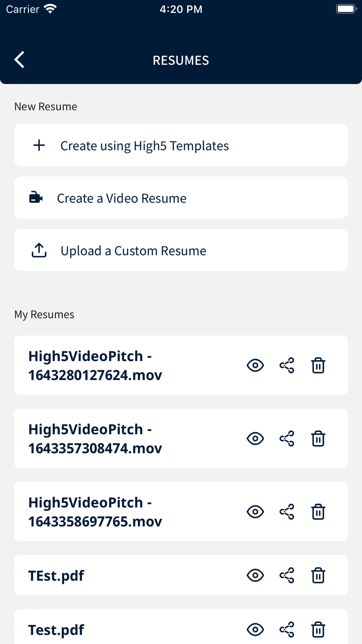The image size is (362, 644).
Task: Delete the 1643357308474.mov video pitch
Action: [x=318, y=439]
